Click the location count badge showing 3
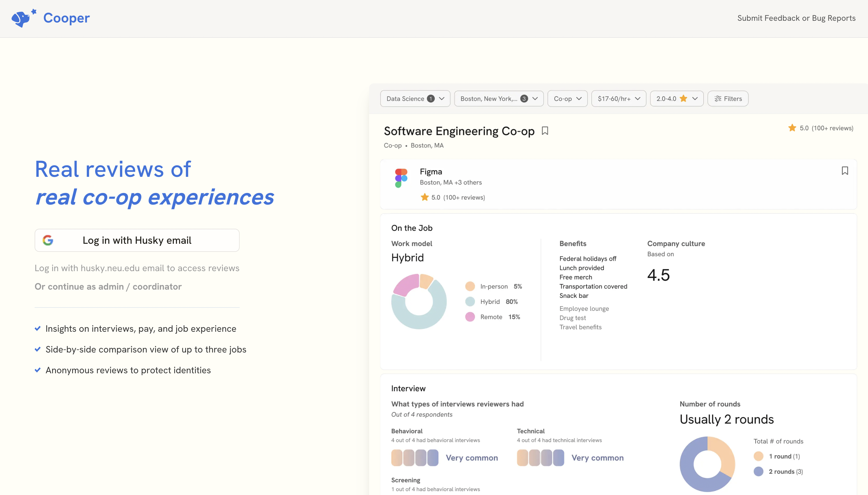868x495 pixels. [x=524, y=99]
